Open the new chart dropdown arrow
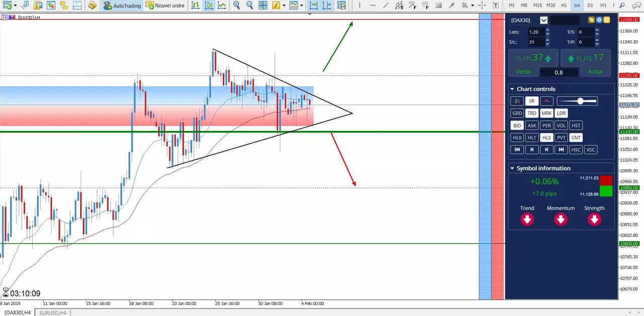The image size is (644, 316). (x=16, y=6)
